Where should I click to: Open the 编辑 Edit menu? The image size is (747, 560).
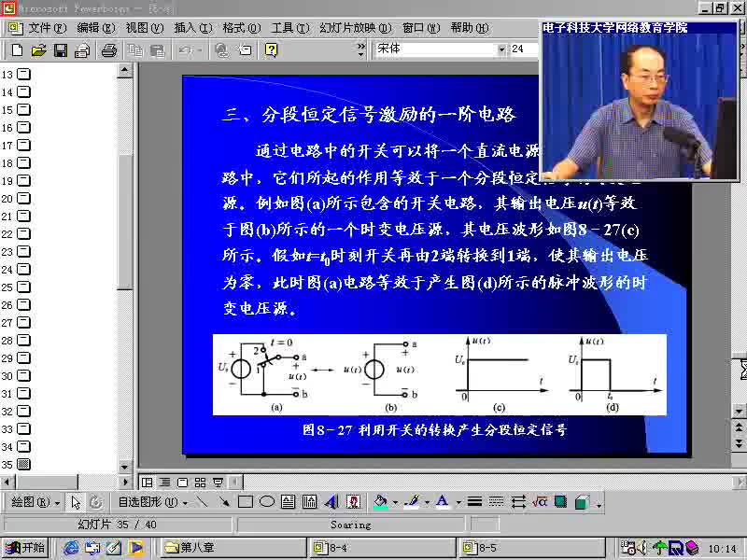click(96, 28)
